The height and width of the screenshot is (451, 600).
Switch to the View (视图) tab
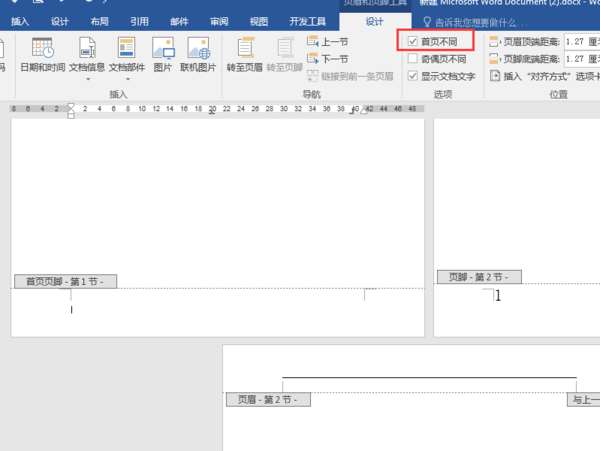tap(259, 22)
